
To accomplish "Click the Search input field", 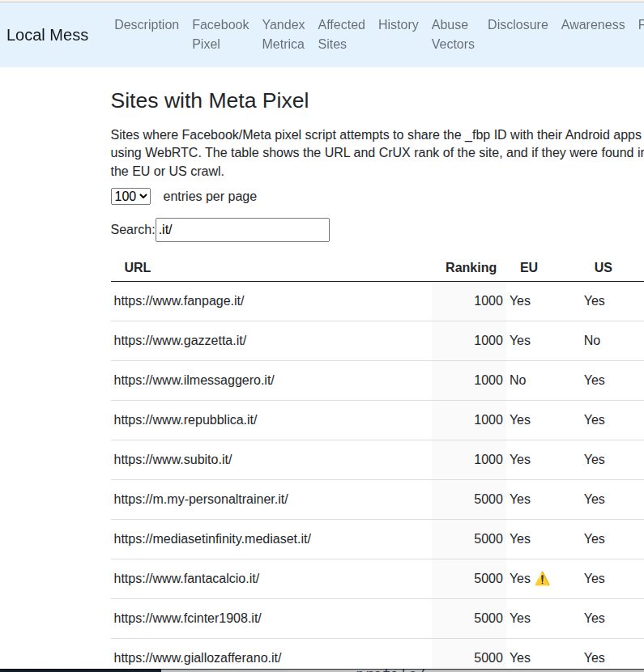I will click(242, 230).
